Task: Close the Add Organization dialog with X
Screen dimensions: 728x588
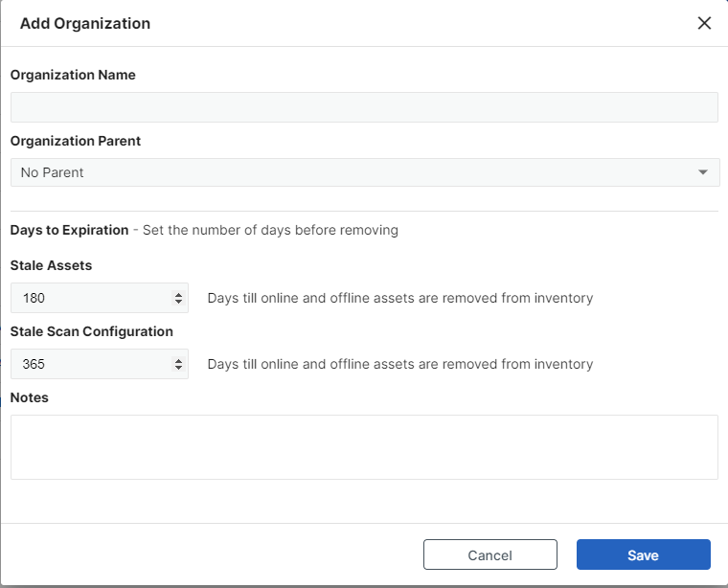Action: tap(704, 23)
